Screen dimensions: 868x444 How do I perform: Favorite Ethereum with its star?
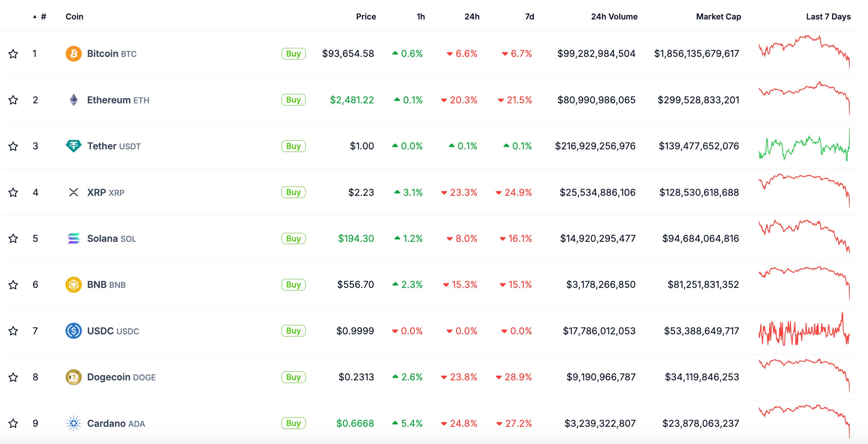point(13,100)
